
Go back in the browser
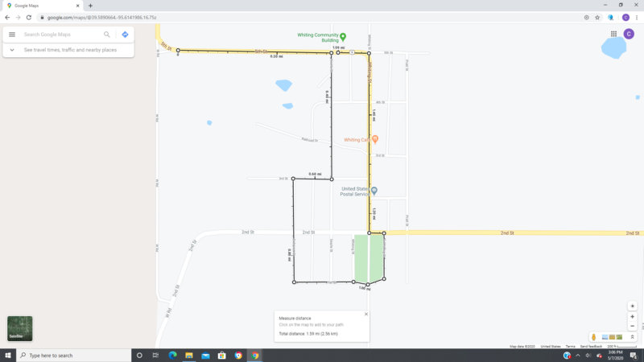(7, 18)
